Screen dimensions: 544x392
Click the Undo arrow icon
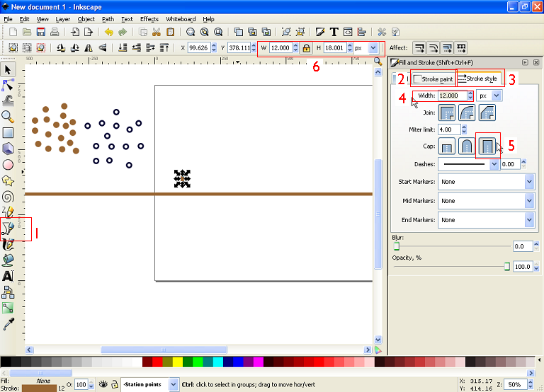pyautogui.click(x=109, y=33)
